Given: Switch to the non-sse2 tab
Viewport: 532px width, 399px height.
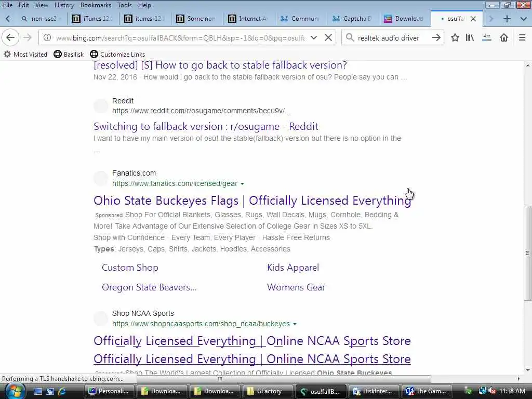Looking at the screenshot, I should pyautogui.click(x=41, y=19).
